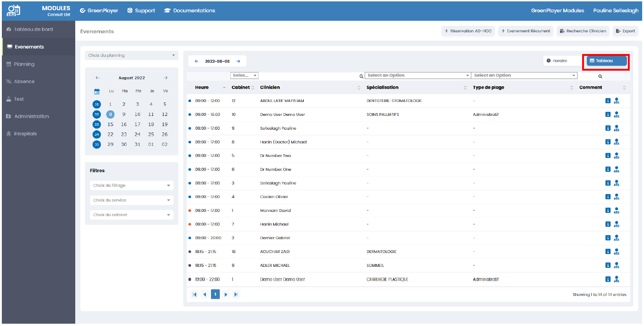The width and height of the screenshot is (644, 326).
Task: Open Absence in the sidebar
Action: [24, 82]
